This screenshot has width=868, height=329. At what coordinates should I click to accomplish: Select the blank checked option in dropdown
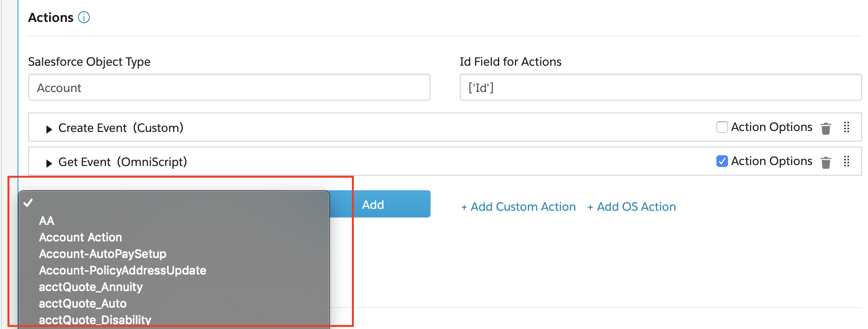click(x=174, y=203)
